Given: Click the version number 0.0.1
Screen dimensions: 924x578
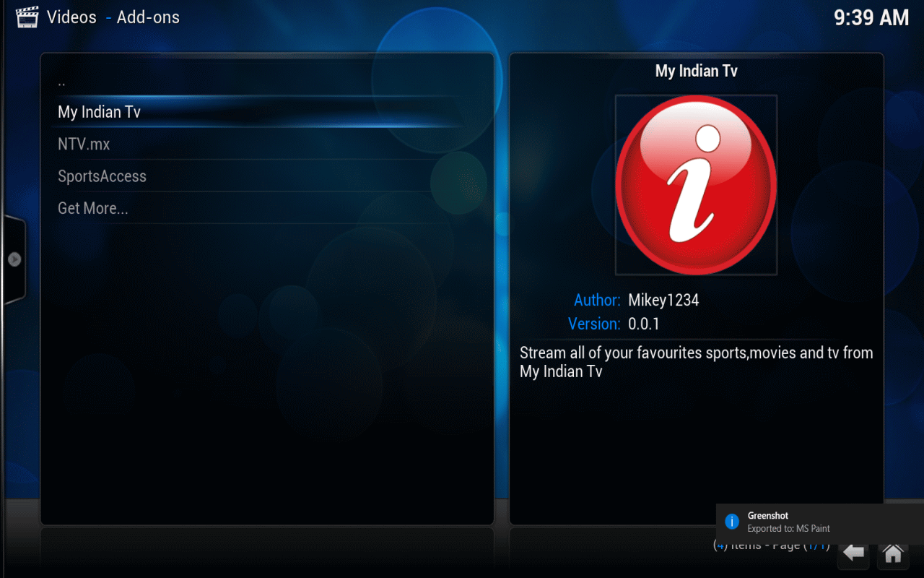Looking at the screenshot, I should coord(644,324).
